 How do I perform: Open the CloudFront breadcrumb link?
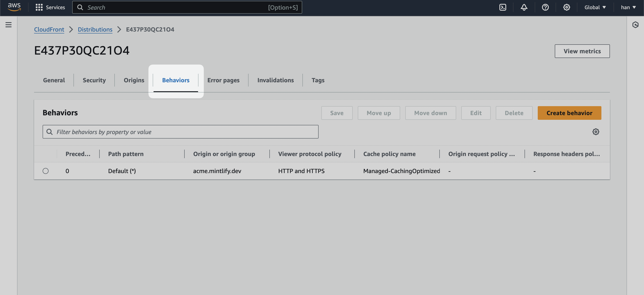tap(49, 29)
